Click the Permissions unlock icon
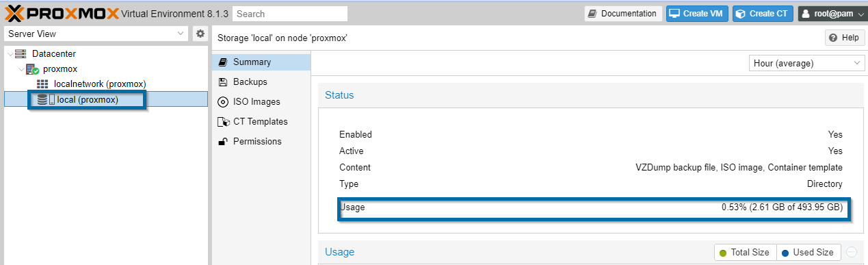868x265 pixels. pyautogui.click(x=222, y=141)
